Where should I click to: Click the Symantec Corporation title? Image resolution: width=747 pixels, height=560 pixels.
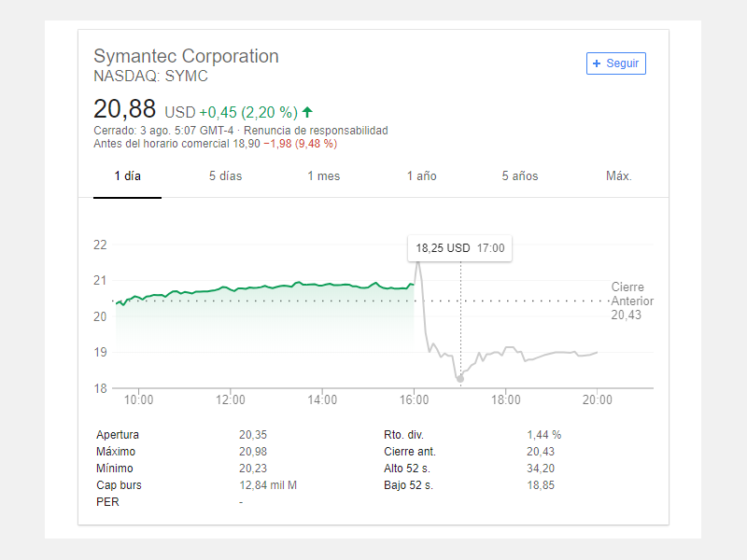[x=186, y=56]
